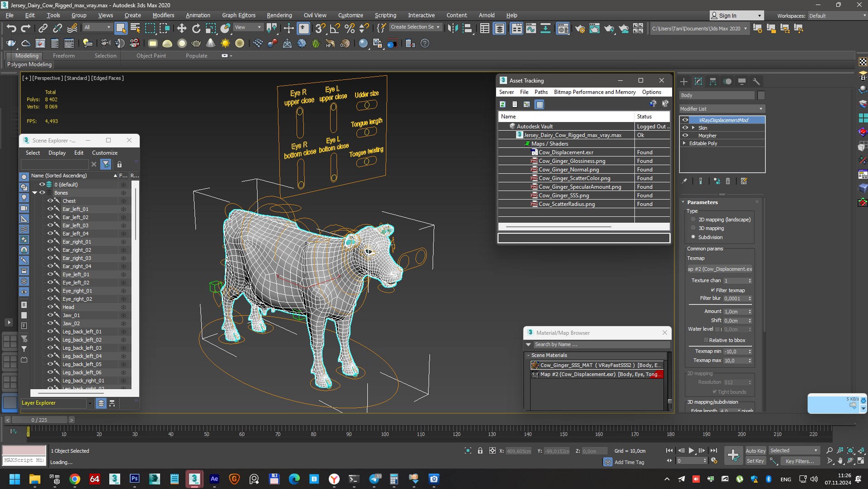The height and width of the screenshot is (489, 868).
Task: Open Bitmap Performance and Memory menu
Action: coord(595,92)
